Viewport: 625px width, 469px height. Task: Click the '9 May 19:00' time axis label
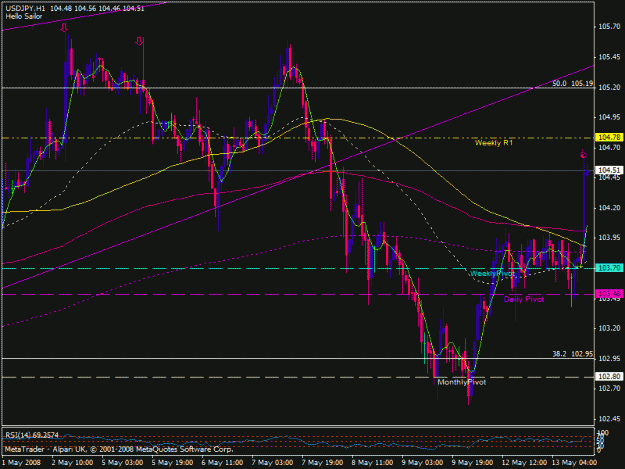pos(472,463)
